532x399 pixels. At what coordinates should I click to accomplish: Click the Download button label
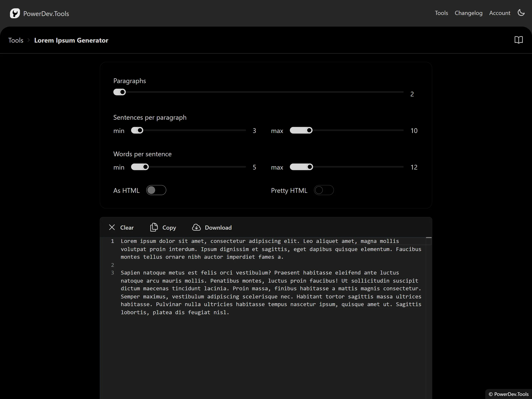point(218,228)
